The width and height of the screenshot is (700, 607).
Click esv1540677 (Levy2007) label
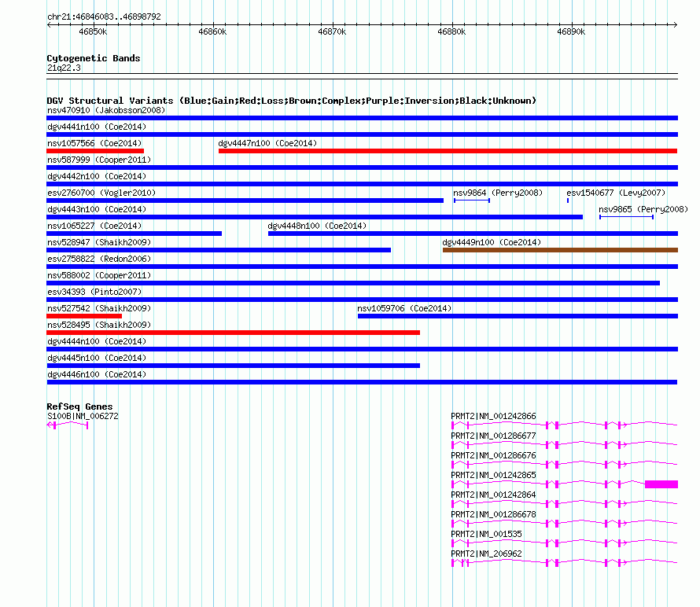616,193
